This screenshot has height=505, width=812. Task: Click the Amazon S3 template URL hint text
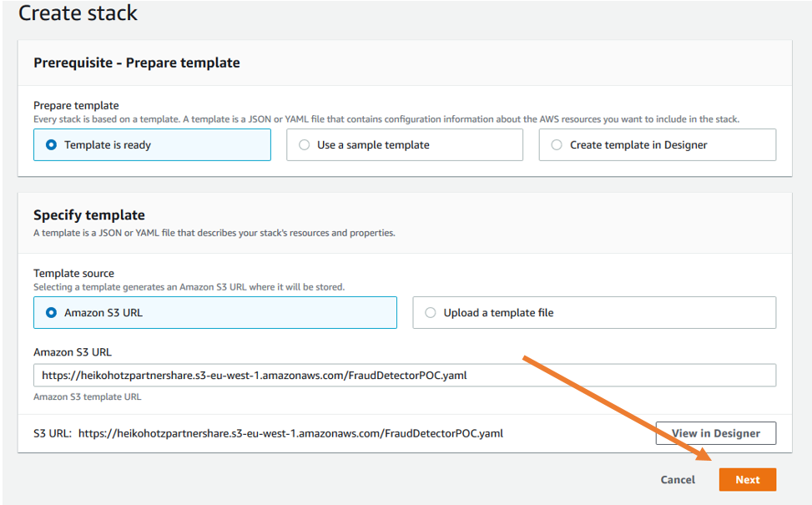point(87,396)
